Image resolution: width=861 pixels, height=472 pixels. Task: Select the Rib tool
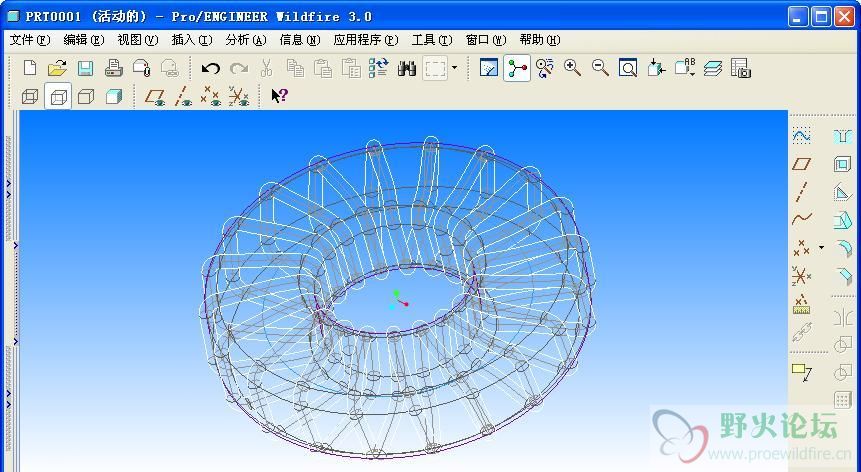842,192
